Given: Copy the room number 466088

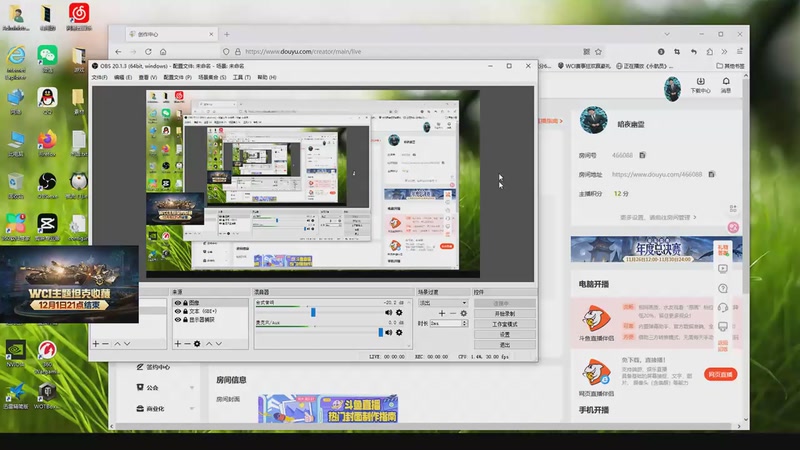Looking at the screenshot, I should tap(642, 155).
